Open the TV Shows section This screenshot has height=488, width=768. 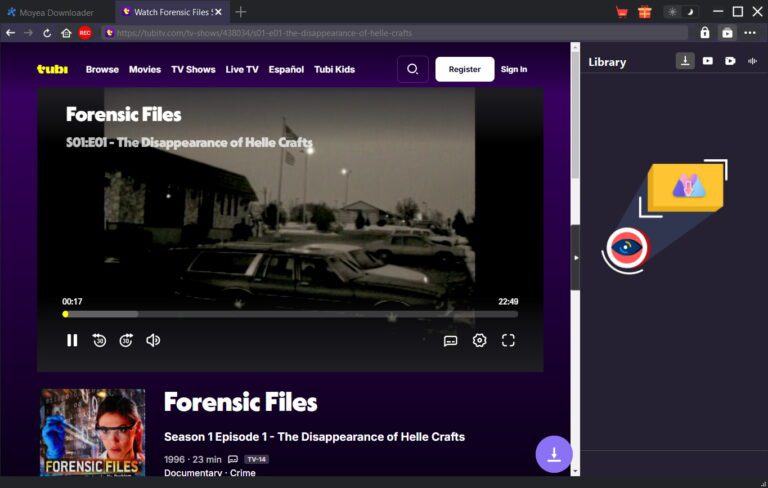tap(193, 70)
